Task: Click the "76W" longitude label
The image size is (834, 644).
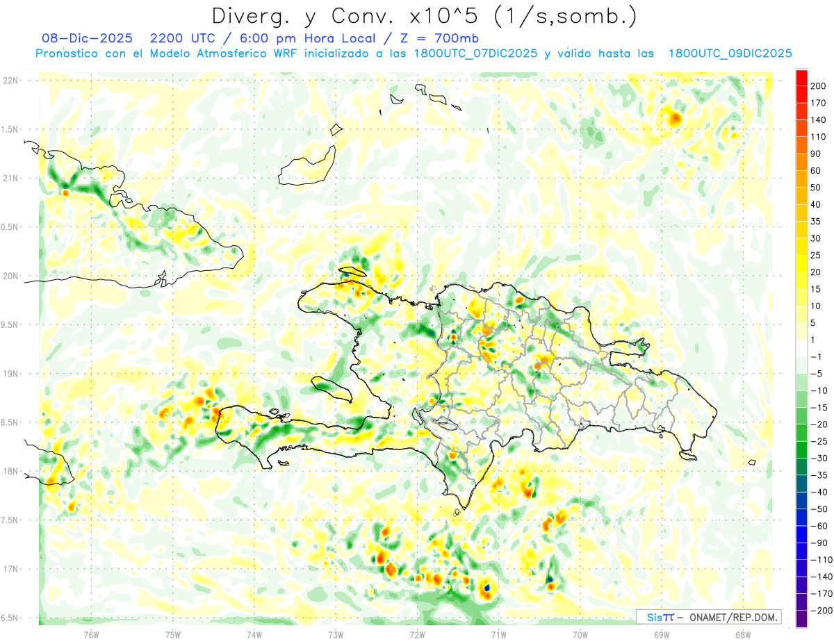Action: (91, 634)
